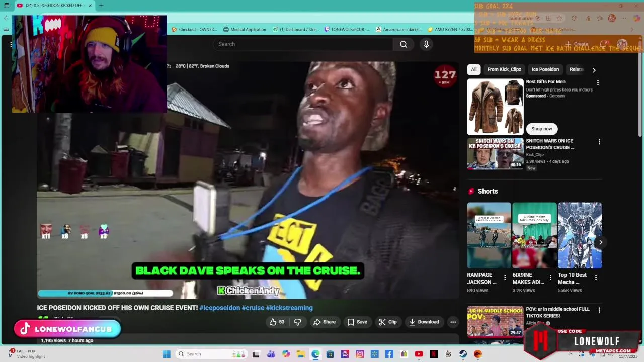Open Amazon.com darkFl... bookmark
The width and height of the screenshot is (644, 362).
coord(399,29)
